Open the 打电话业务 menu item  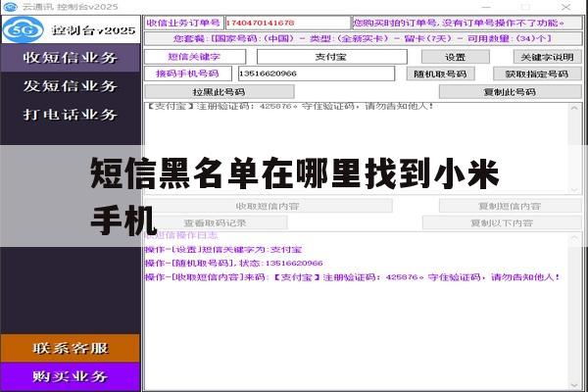71,115
